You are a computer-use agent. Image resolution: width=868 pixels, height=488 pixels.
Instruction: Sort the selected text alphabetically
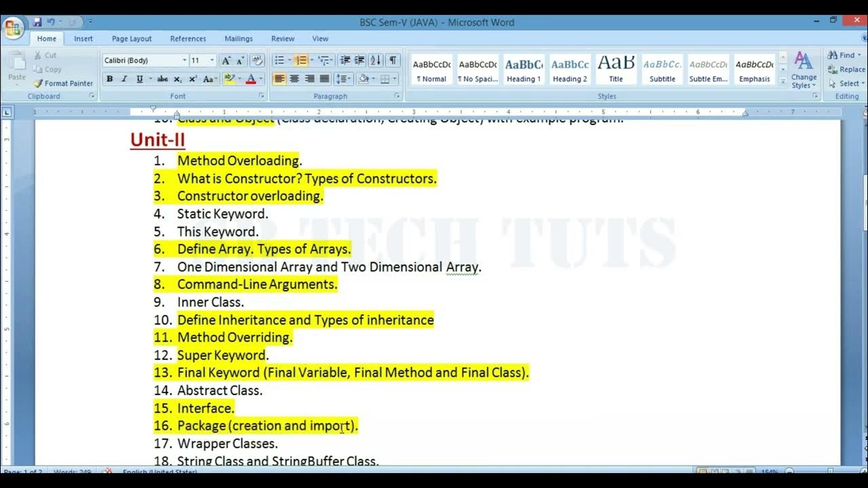(376, 60)
